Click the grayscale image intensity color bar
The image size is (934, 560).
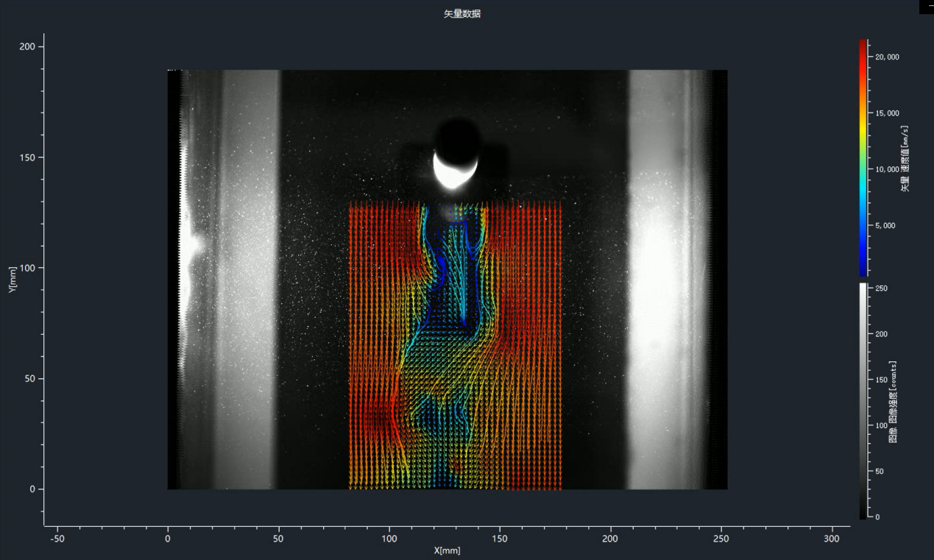coord(863,401)
